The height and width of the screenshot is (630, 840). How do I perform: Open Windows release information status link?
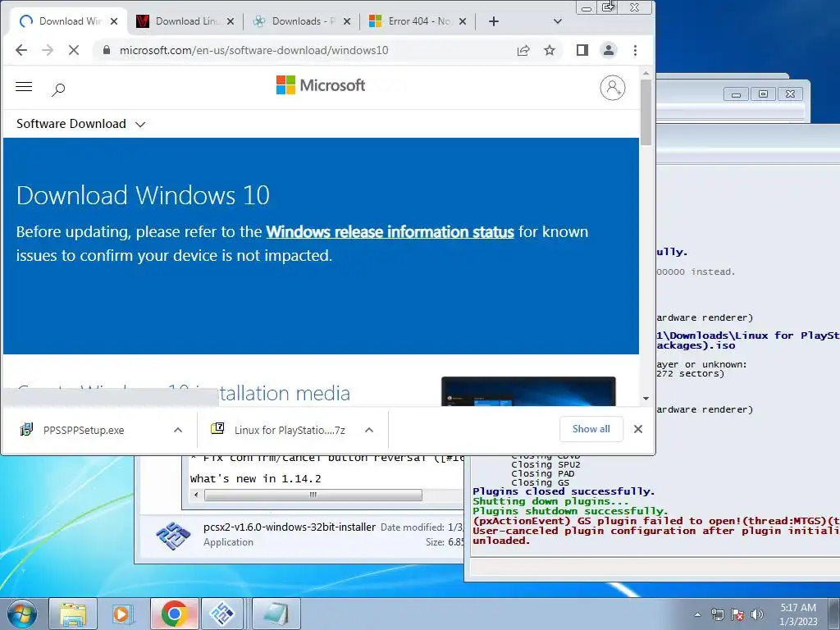click(x=390, y=232)
